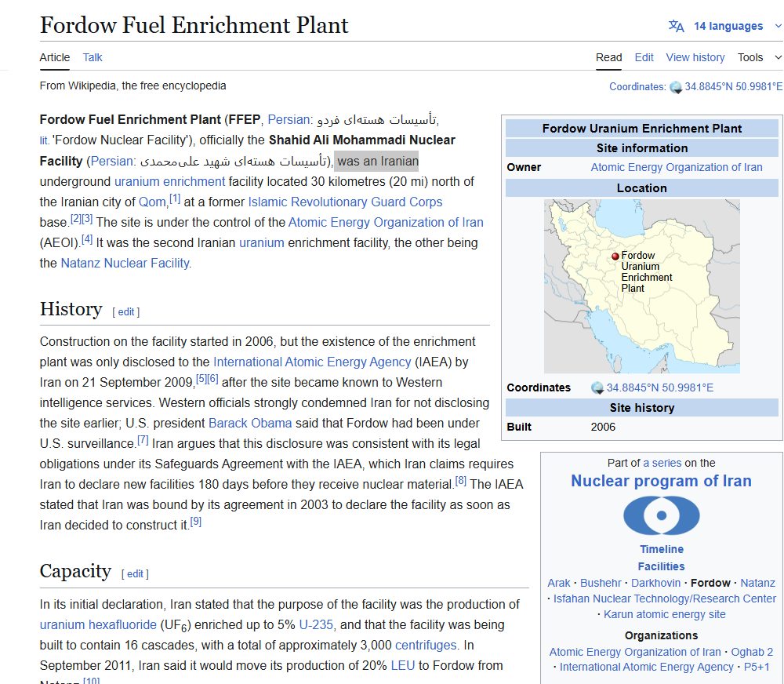Switch to the Talk tab
Image resolution: width=784 pixels, height=684 pixels.
(x=93, y=57)
